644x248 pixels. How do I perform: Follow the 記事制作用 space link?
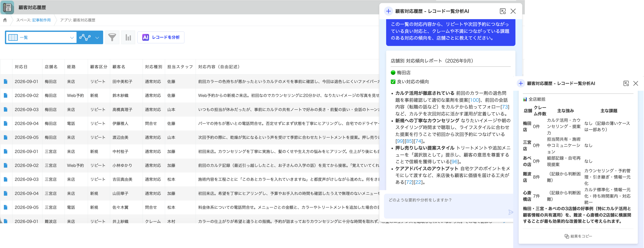point(42,20)
